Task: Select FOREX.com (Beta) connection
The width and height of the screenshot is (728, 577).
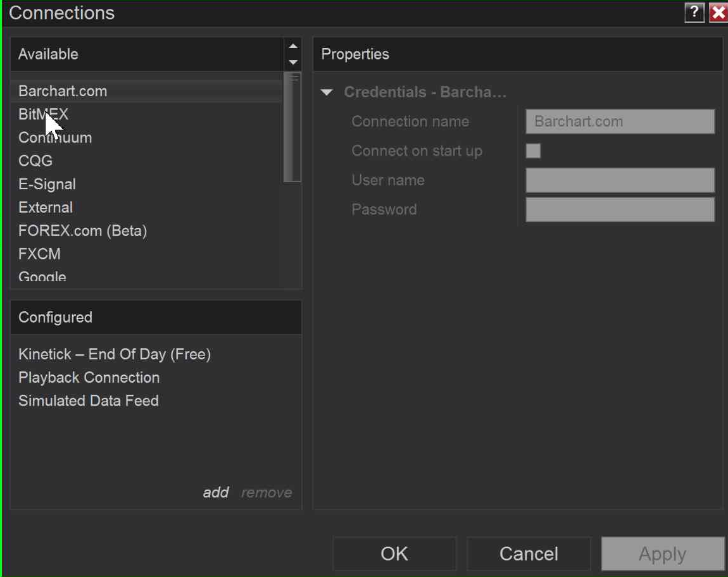Action: (x=146, y=231)
